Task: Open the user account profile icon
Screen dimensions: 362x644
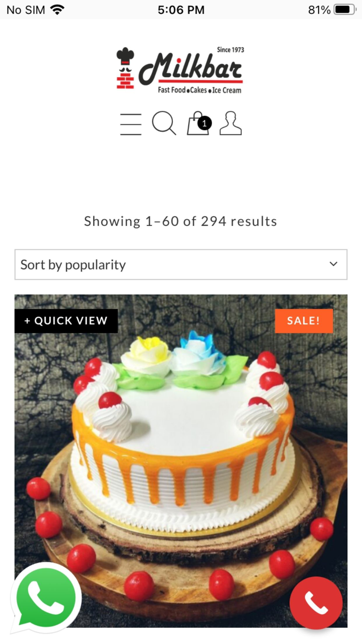Action: click(231, 123)
